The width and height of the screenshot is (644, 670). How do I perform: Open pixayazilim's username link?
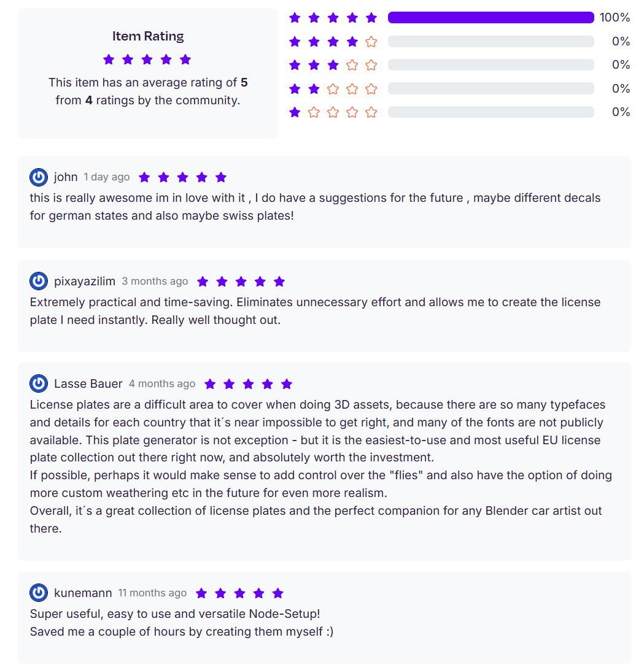pos(85,281)
